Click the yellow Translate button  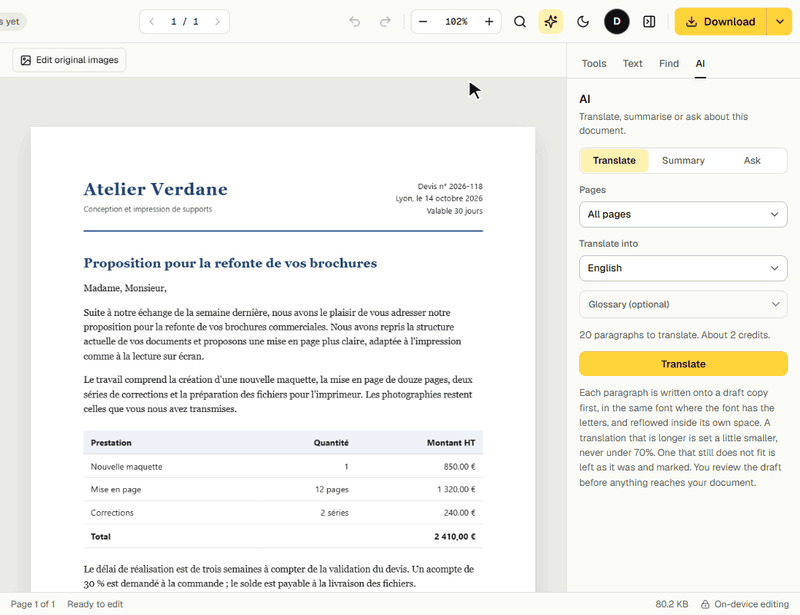[683, 363]
